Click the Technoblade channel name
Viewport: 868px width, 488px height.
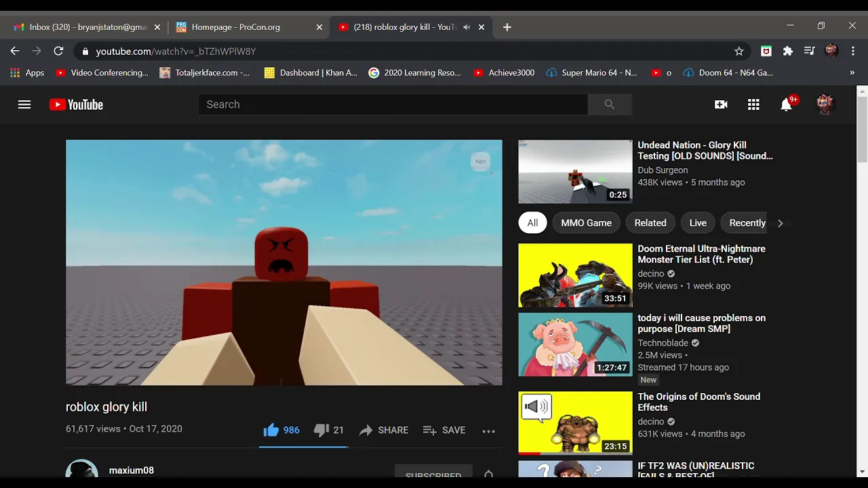tap(663, 343)
